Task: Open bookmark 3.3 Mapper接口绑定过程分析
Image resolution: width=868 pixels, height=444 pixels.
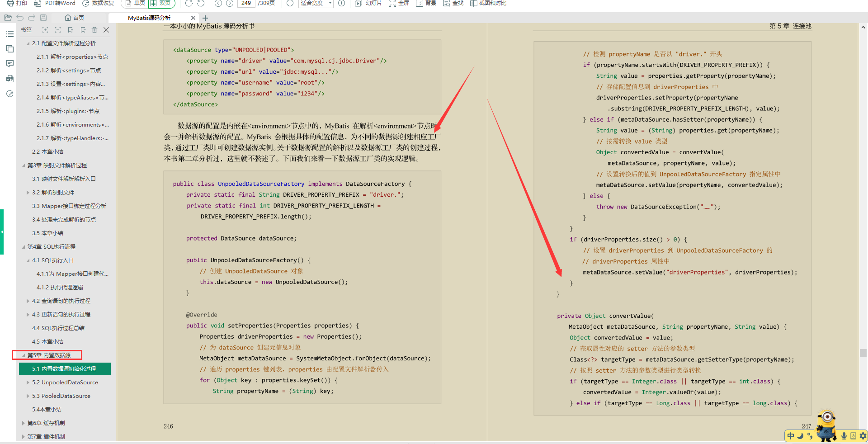Action: point(69,206)
